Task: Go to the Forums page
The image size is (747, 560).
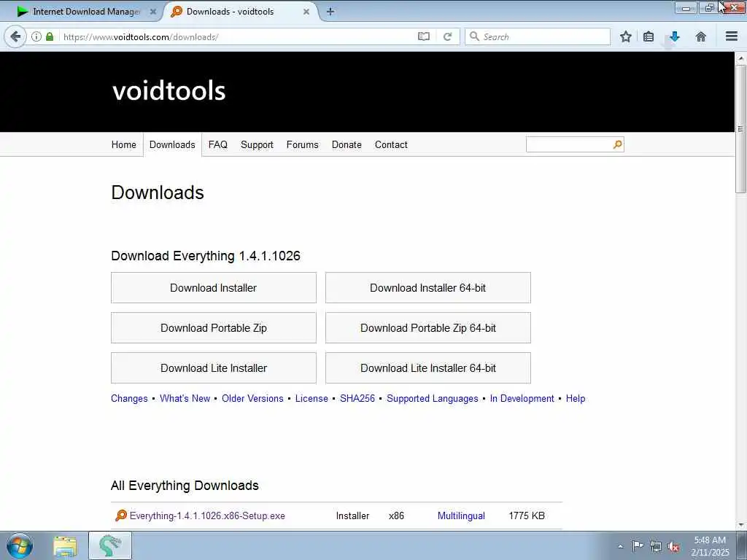Action: coord(302,144)
